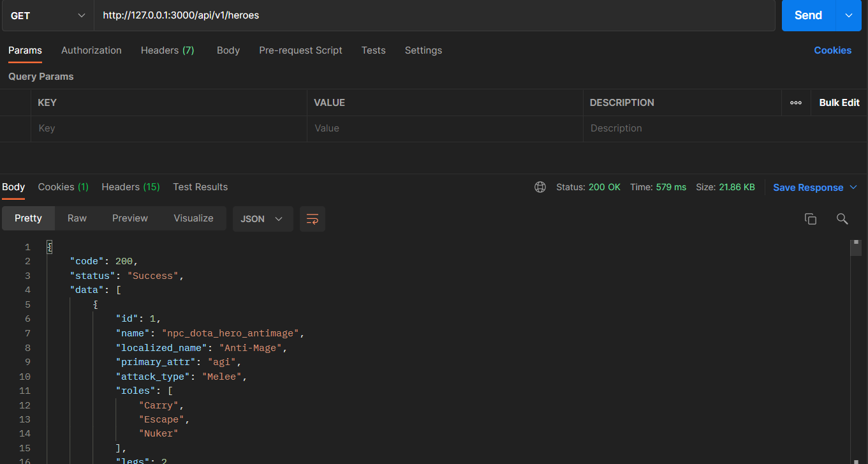The height and width of the screenshot is (464, 868).
Task: Click the three-dots column options icon
Action: (x=796, y=103)
